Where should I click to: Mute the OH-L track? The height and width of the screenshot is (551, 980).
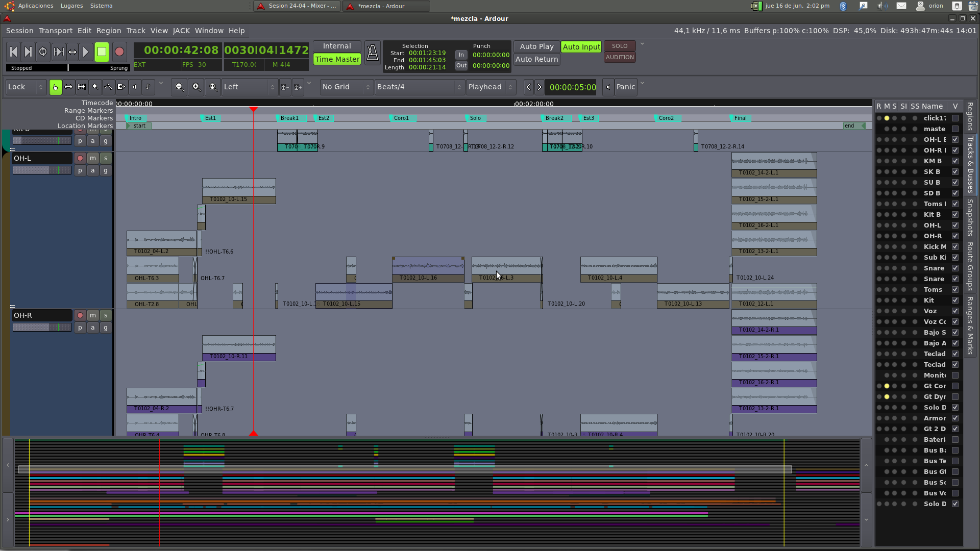[x=92, y=158]
